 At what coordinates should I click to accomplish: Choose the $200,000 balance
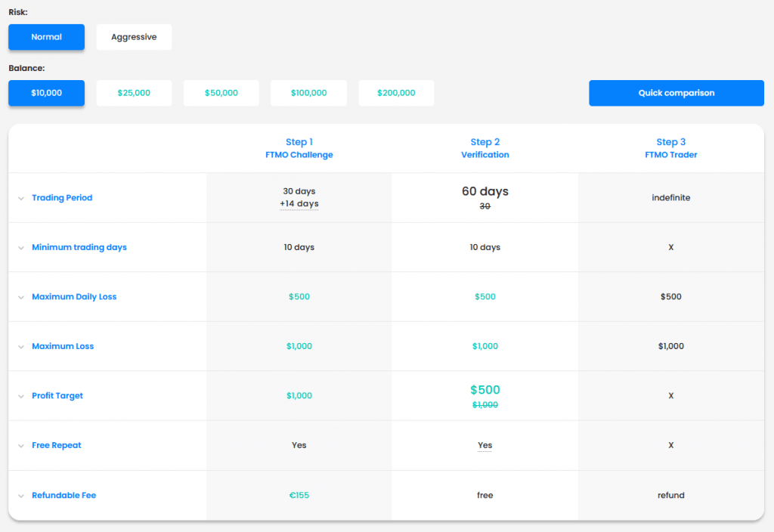(x=396, y=93)
